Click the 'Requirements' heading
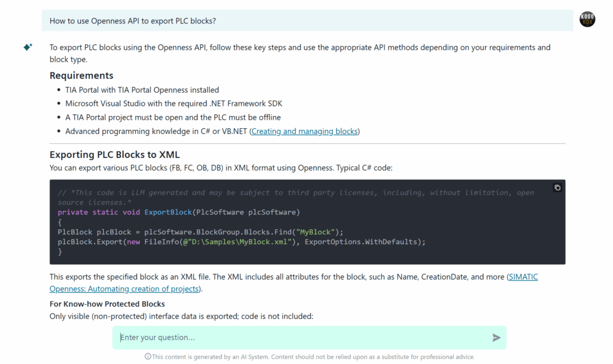The width and height of the screenshot is (613, 364). [81, 75]
